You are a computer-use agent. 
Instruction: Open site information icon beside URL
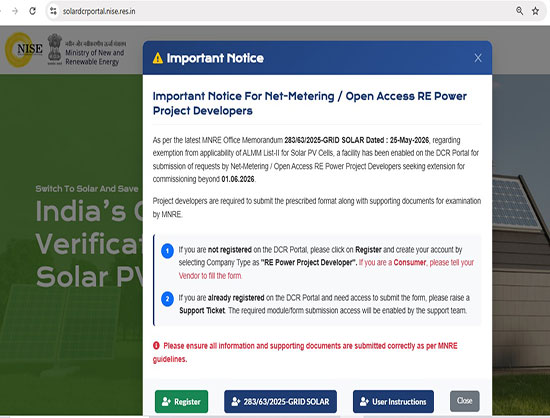pyautogui.click(x=53, y=11)
